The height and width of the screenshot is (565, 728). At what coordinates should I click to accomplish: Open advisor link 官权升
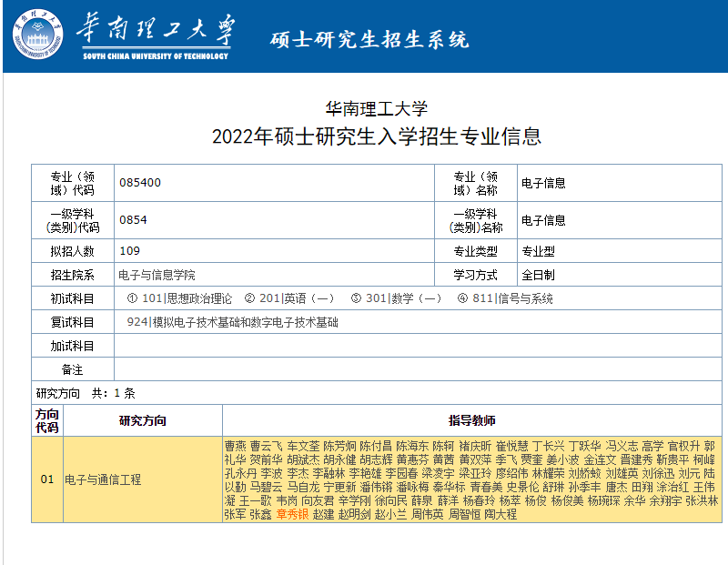pos(683,446)
